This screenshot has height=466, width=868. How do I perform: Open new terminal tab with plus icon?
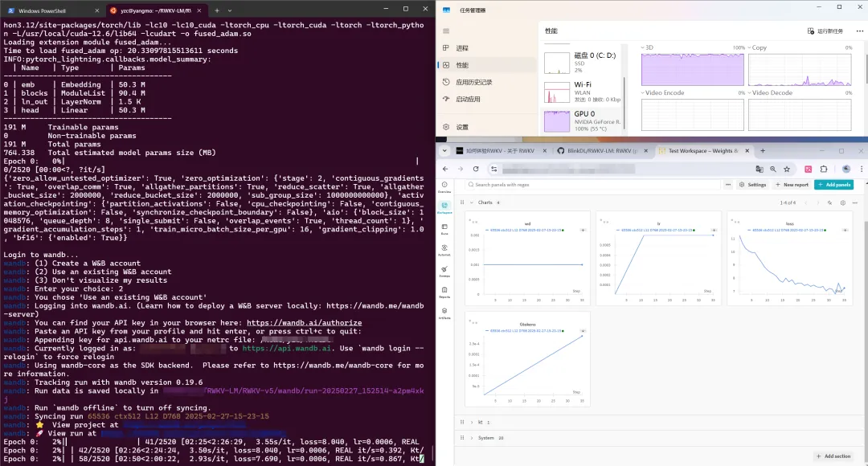coord(216,10)
